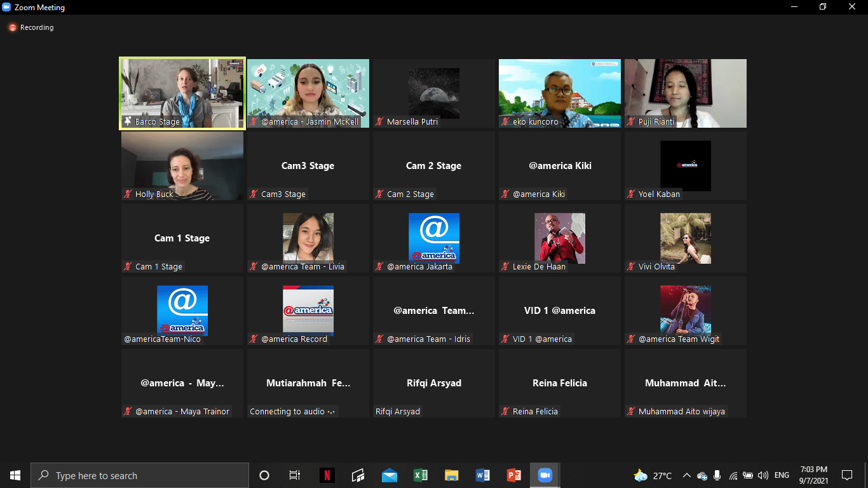Click muted mic icon on Reina Felicia
868x488 pixels.
click(x=505, y=411)
